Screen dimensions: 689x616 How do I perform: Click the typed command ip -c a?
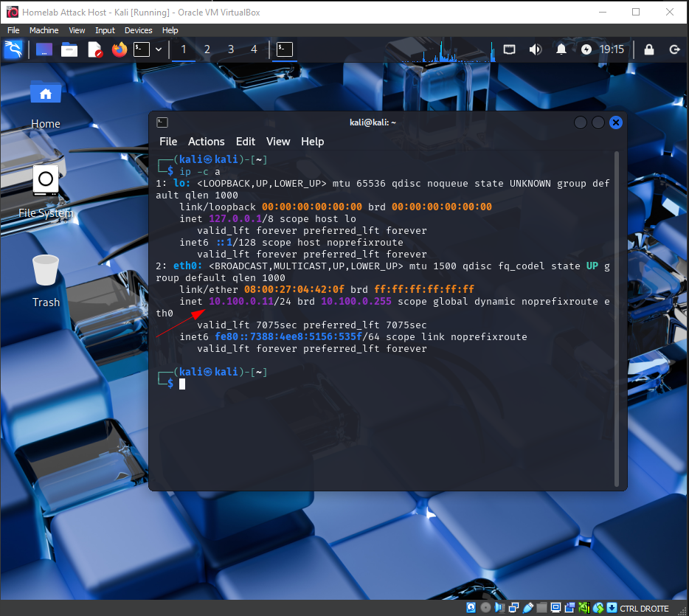(x=199, y=172)
